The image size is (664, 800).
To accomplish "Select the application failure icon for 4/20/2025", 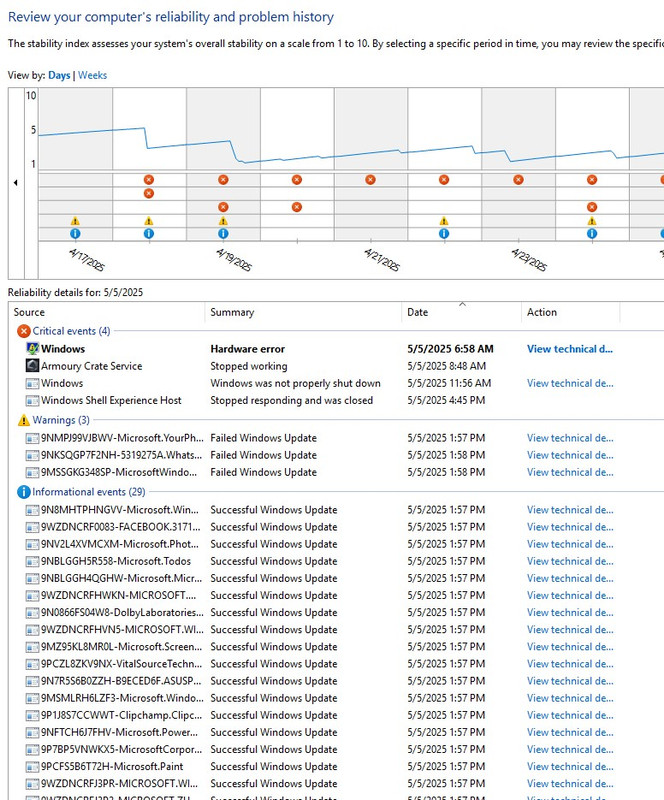I will [297, 180].
